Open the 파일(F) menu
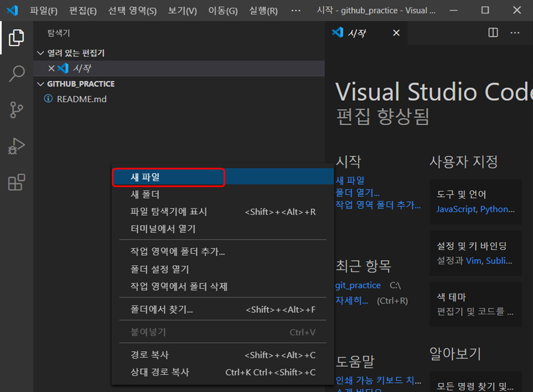533x392 pixels. 44,11
